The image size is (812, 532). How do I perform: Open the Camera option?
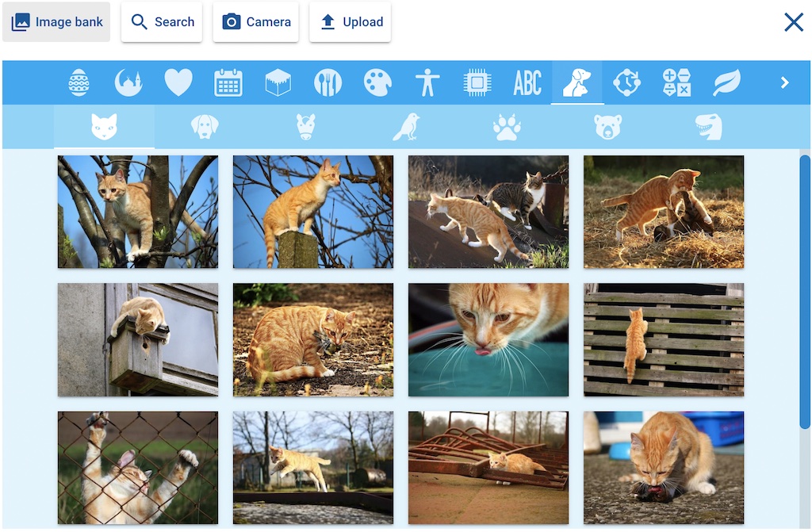(x=256, y=21)
